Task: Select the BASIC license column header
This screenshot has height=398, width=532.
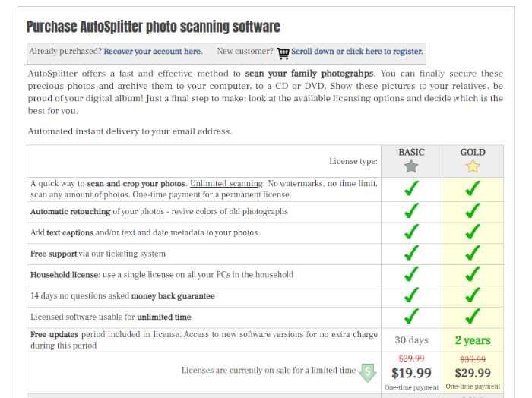Action: coord(411,152)
